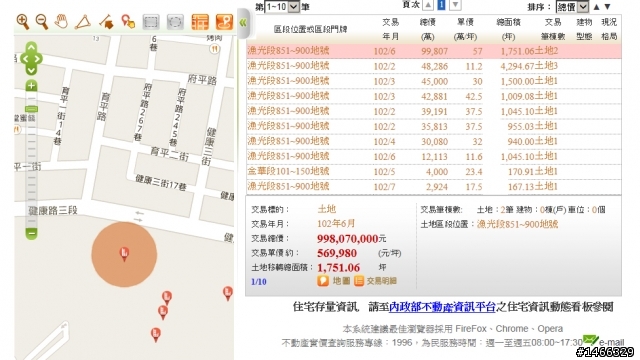Select the zoom-out magnifier tool
This screenshot has width=640, height=360.
[42, 22]
